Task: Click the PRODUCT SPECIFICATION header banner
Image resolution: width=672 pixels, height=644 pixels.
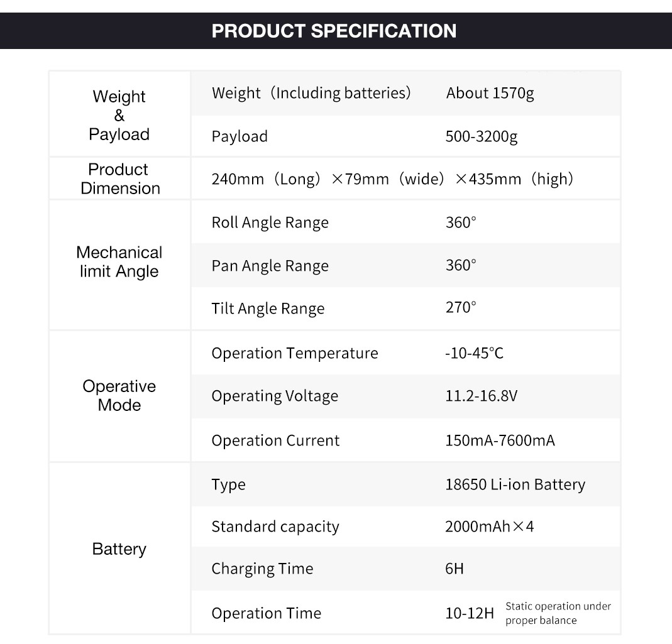Action: tap(336, 31)
